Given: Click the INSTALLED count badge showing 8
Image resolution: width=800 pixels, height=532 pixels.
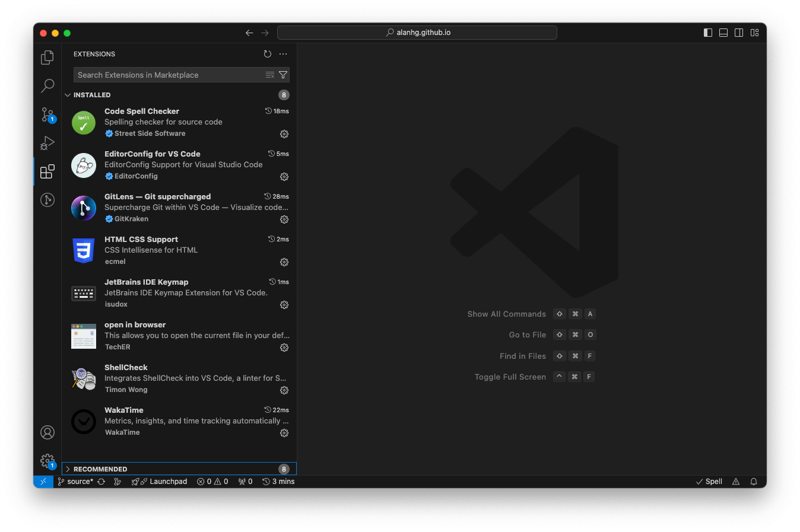Looking at the screenshot, I should [284, 95].
